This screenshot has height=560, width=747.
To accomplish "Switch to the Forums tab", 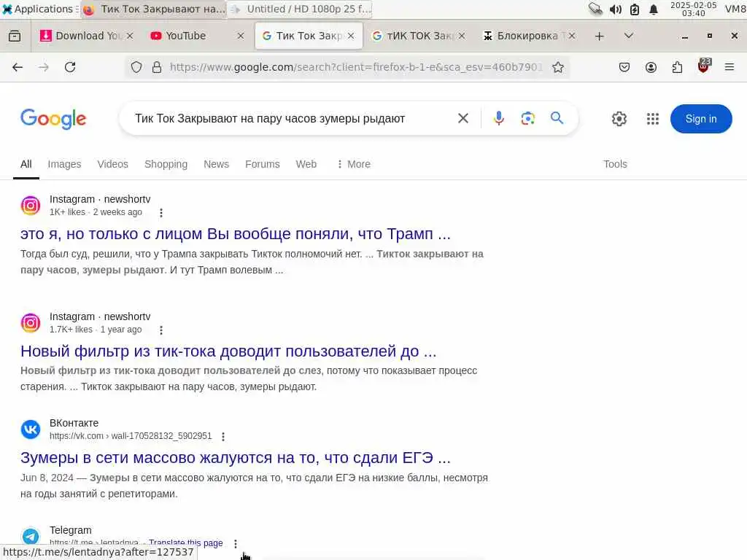I will 263,164.
